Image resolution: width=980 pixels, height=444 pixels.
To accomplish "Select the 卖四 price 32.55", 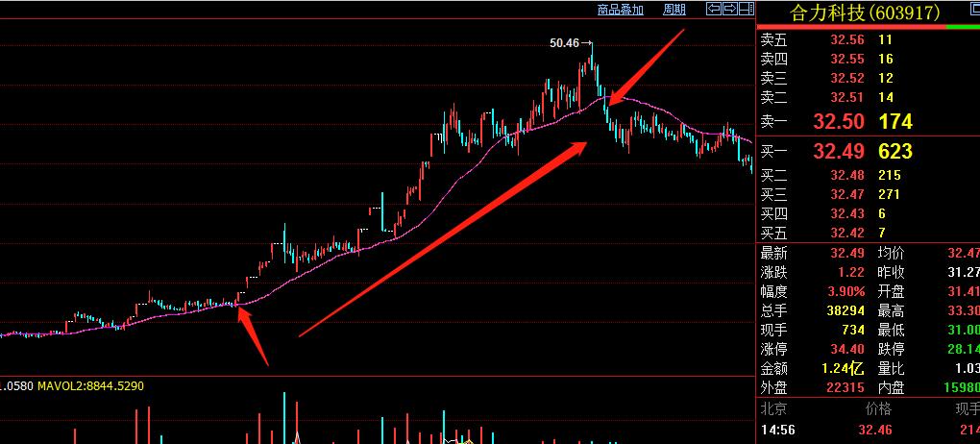I will [846, 60].
